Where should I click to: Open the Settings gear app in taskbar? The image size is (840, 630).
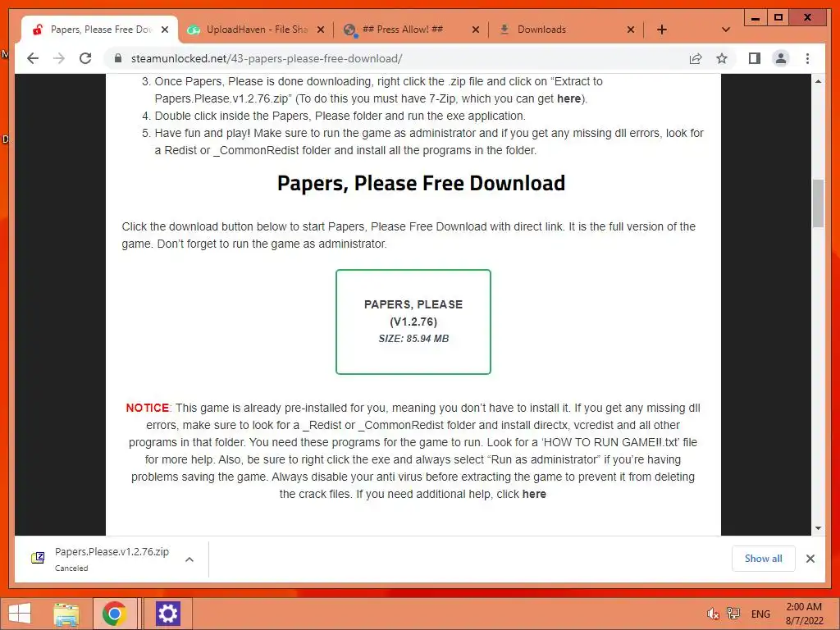pos(167,614)
